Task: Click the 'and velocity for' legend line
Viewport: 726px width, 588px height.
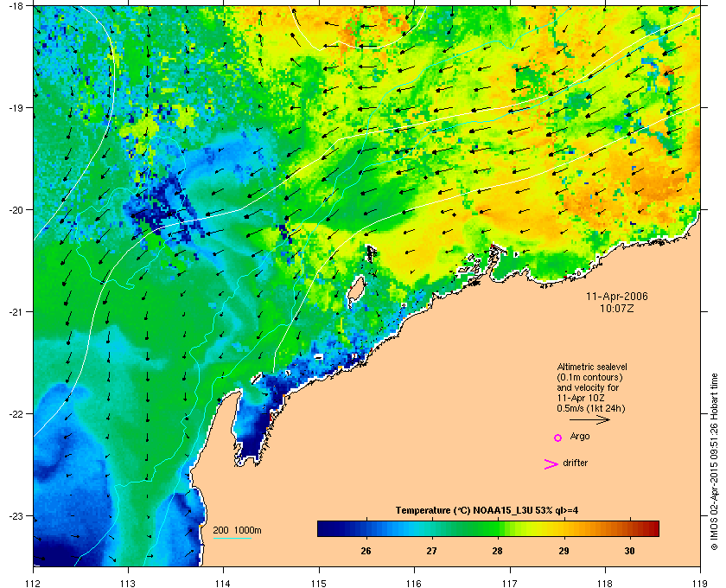Action: tap(588, 387)
